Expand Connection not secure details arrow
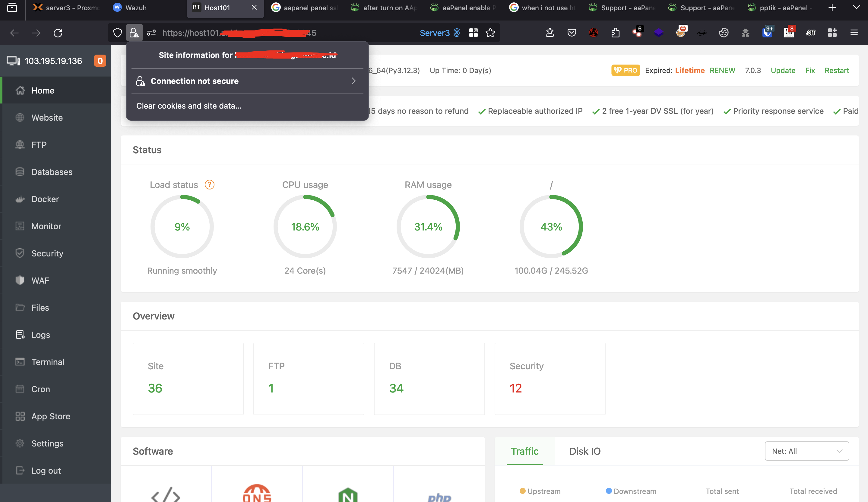This screenshot has height=502, width=868. (x=353, y=81)
